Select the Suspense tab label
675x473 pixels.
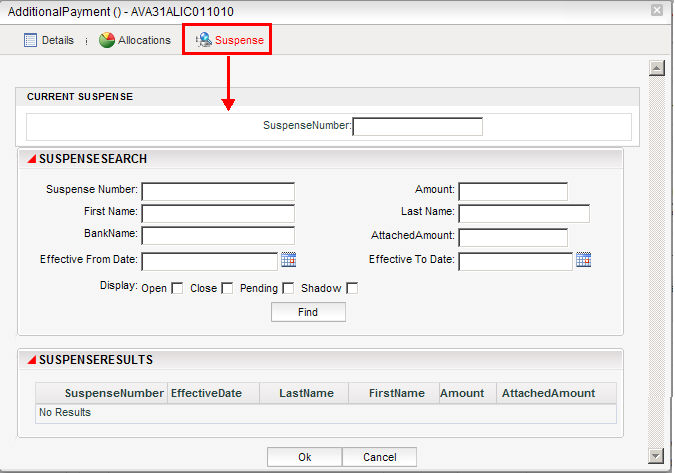239,40
